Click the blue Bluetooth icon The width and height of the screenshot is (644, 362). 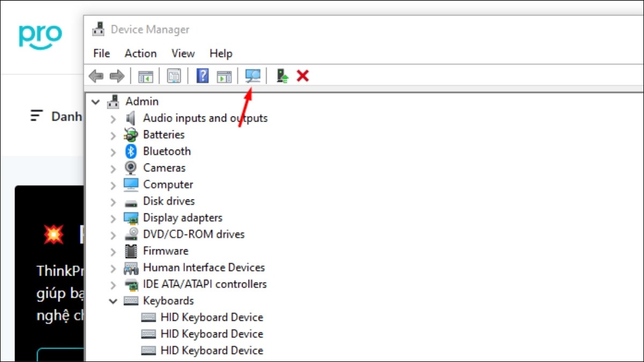130,151
